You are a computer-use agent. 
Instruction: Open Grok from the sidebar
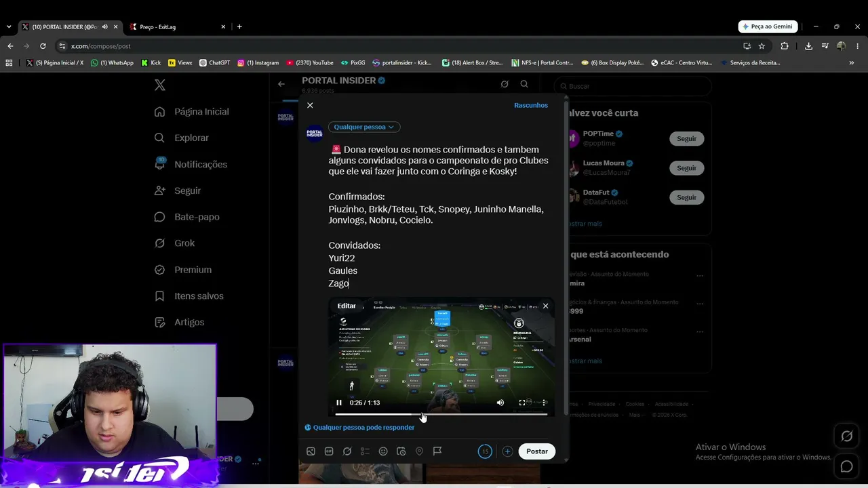point(174,243)
